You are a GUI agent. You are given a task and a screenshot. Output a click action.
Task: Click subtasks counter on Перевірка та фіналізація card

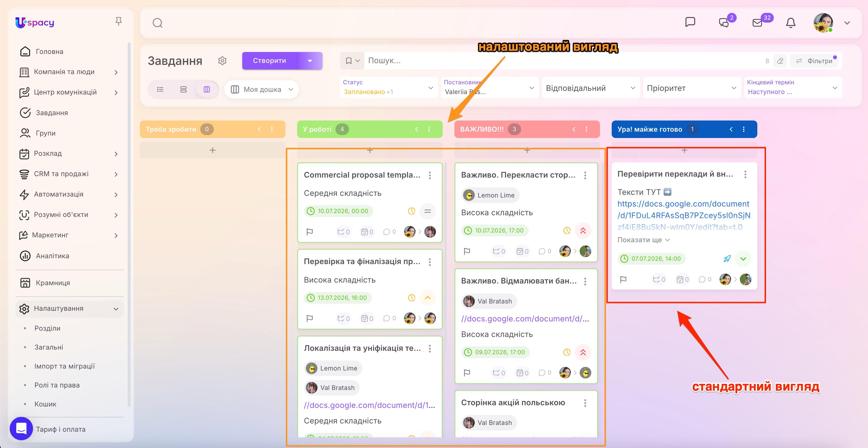point(344,319)
